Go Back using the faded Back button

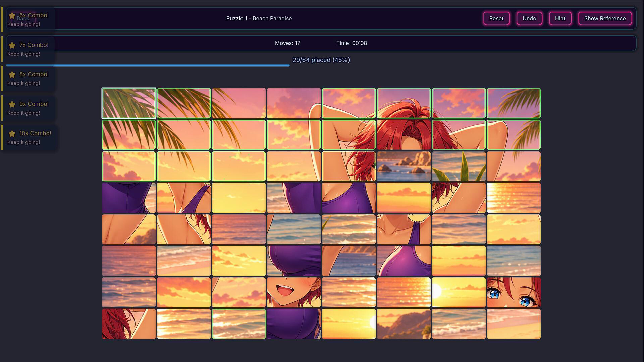pyautogui.click(x=23, y=18)
